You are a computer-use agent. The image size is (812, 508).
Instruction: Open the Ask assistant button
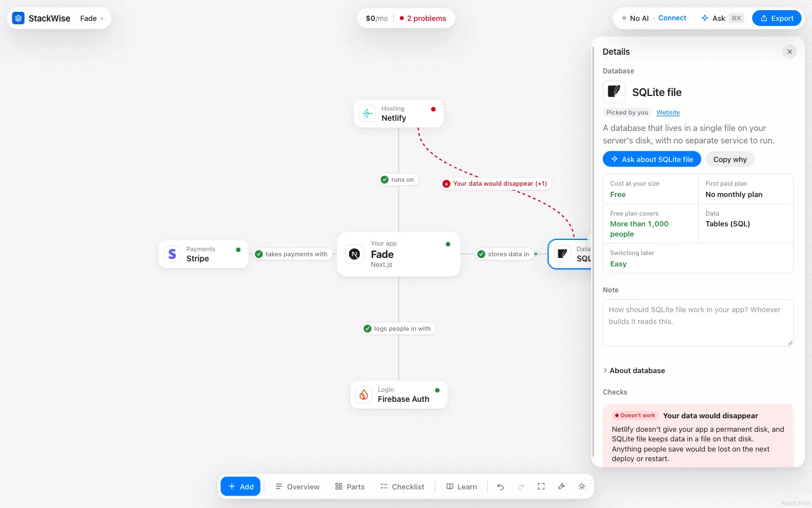tap(722, 18)
